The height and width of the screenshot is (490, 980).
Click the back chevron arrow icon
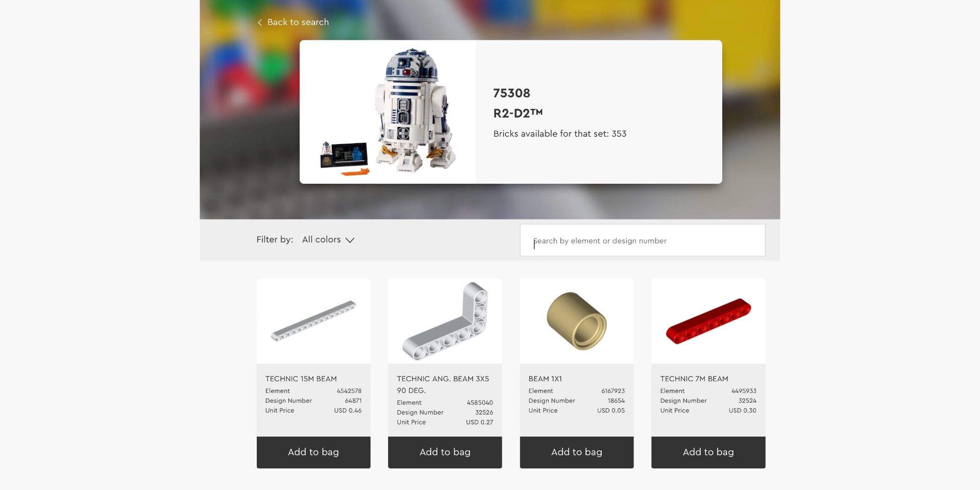pyautogui.click(x=260, y=23)
